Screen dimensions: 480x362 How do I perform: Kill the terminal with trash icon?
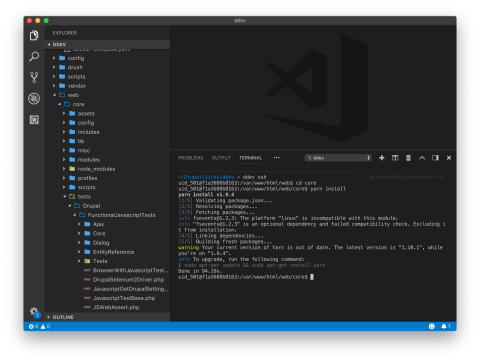408,158
